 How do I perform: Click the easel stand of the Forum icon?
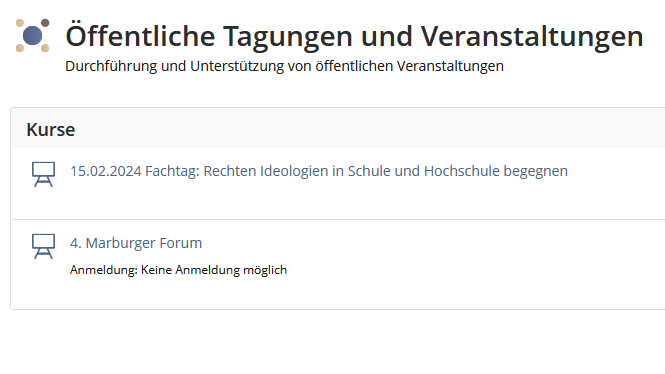click(43, 254)
